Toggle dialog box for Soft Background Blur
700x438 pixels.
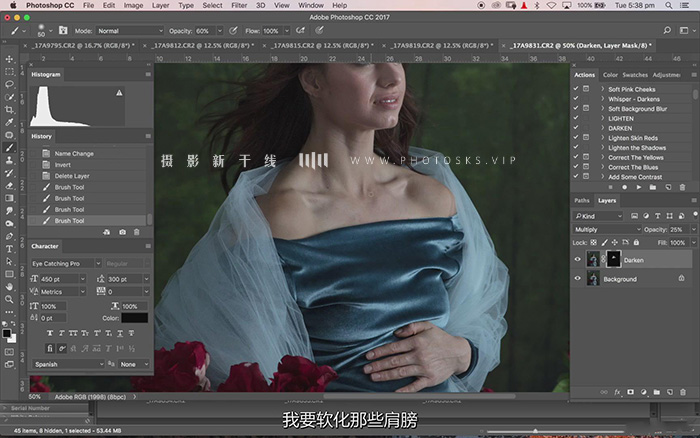tap(586, 108)
